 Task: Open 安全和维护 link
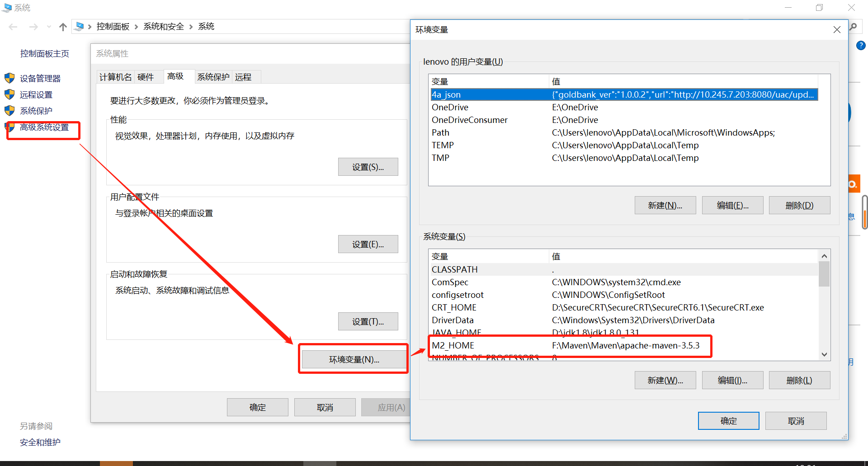[x=40, y=442]
